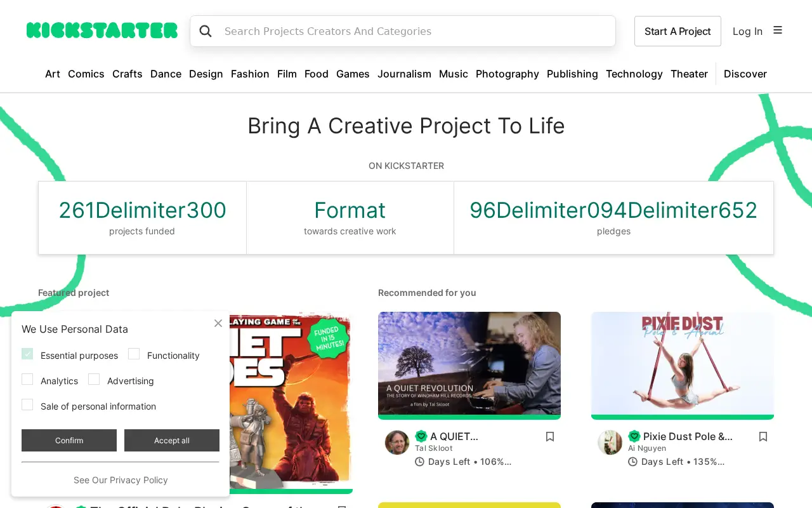Click the Start A Project button
The width and height of the screenshot is (812, 508).
pos(678,31)
